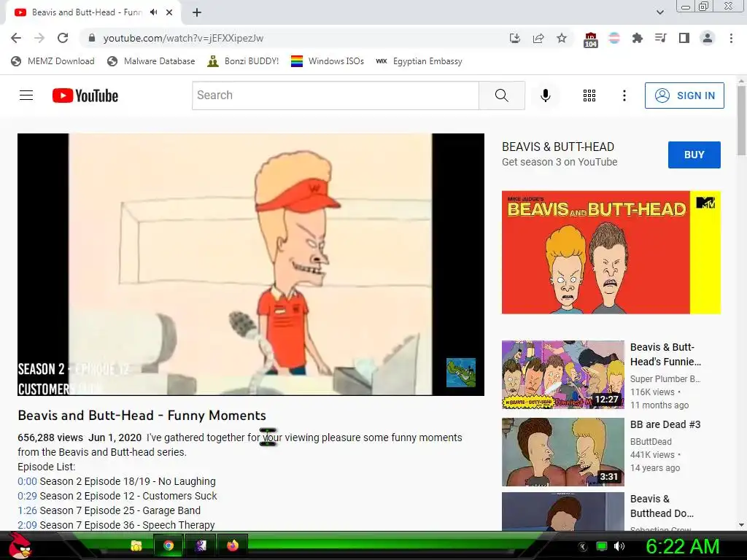The height and width of the screenshot is (560, 747).
Task: Click the BUY season 3 button
Action: (x=694, y=155)
